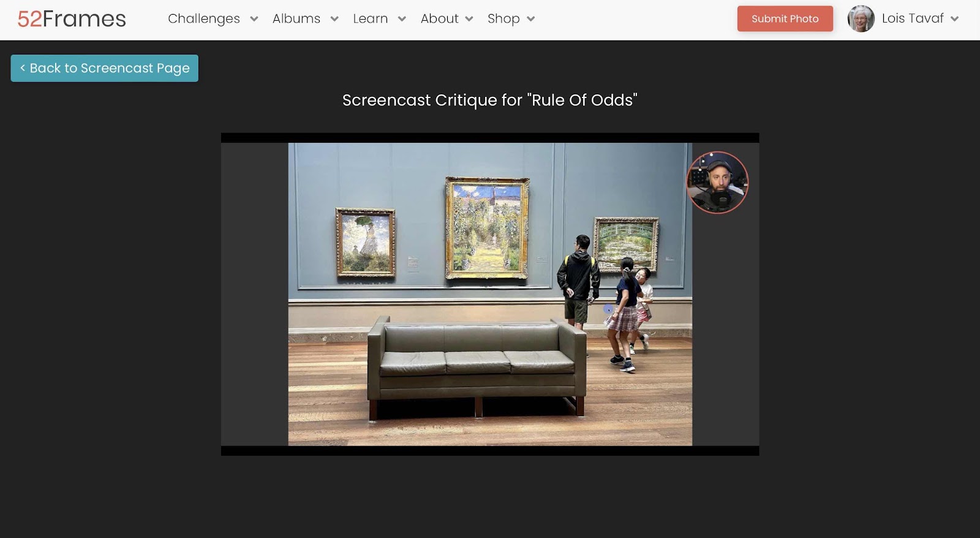This screenshot has height=538, width=980.
Task: Click the 52Frames logo
Action: 72,19
